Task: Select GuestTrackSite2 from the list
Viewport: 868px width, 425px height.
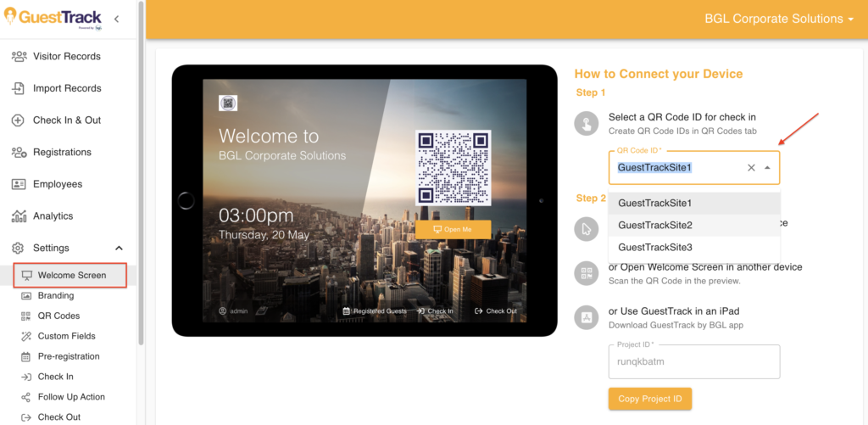Action: (655, 225)
